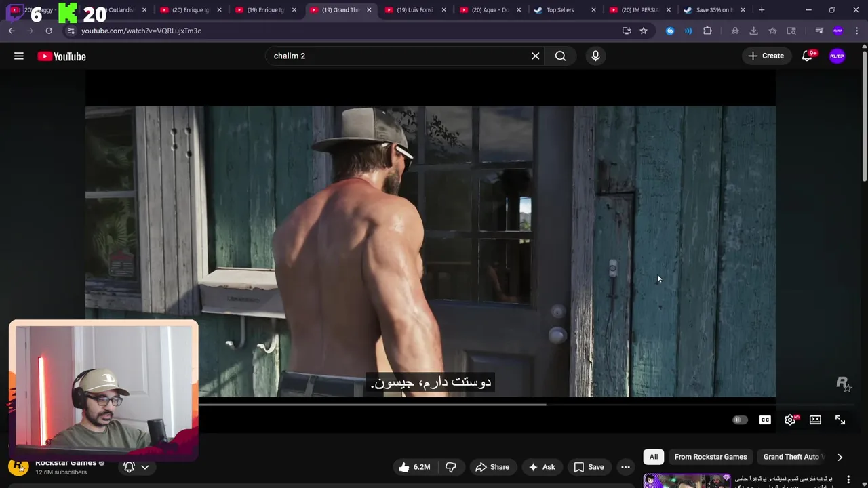The image size is (868, 488).
Task: Clear the search box with the X
Action: click(x=536, y=56)
